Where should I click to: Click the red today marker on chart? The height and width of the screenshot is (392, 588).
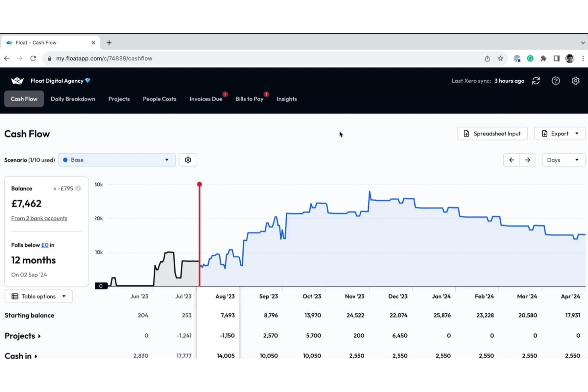click(x=199, y=184)
